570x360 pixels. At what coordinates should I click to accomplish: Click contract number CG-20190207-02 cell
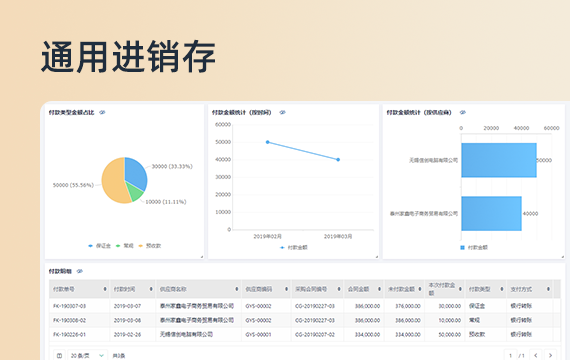(x=315, y=335)
